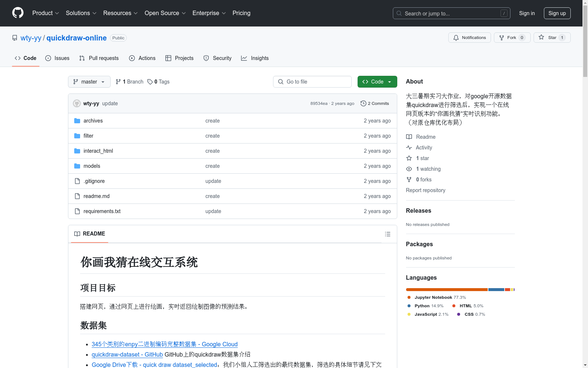588x368 pixels.
Task: Click the Python language entry
Action: 426,306
